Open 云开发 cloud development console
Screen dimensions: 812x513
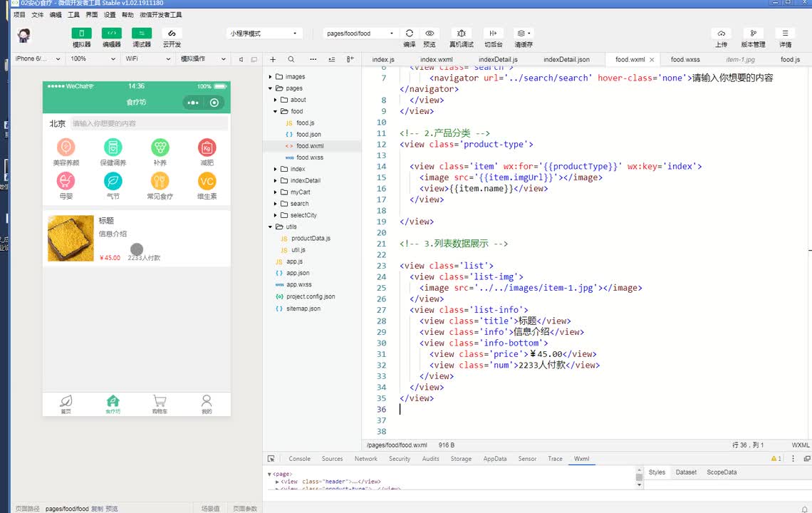[x=171, y=33]
